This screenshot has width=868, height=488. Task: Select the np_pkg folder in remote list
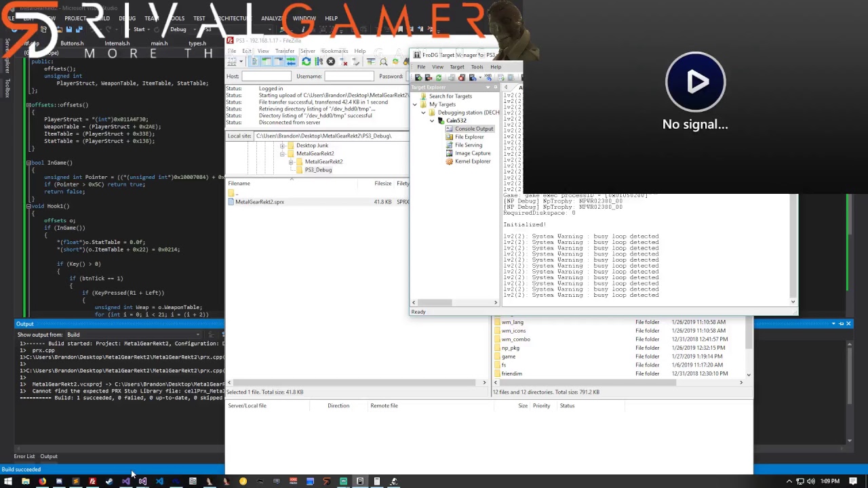click(x=510, y=348)
